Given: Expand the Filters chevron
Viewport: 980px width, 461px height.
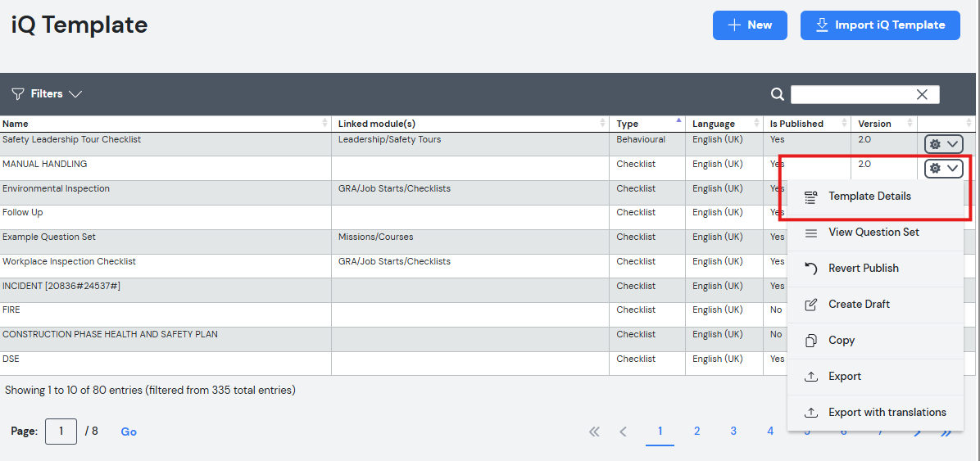Looking at the screenshot, I should (75, 94).
